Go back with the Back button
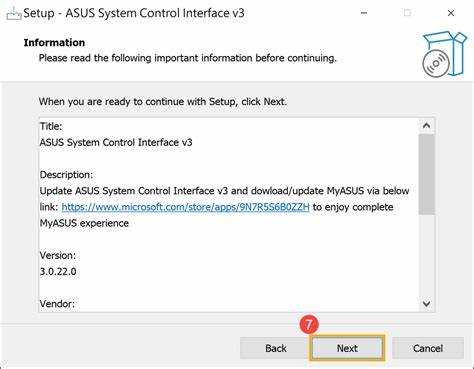This screenshot has height=369, width=474. [276, 348]
